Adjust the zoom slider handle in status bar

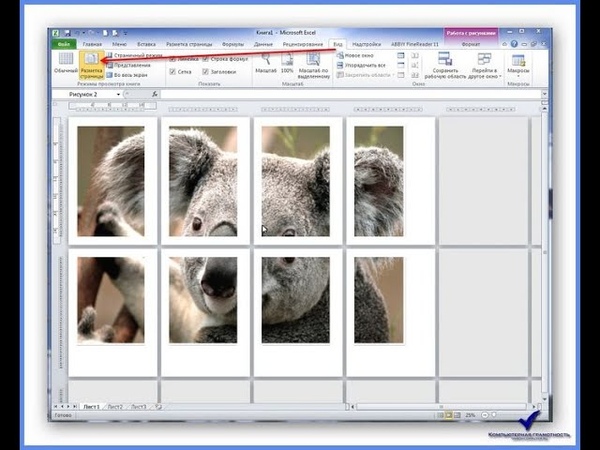click(494, 414)
